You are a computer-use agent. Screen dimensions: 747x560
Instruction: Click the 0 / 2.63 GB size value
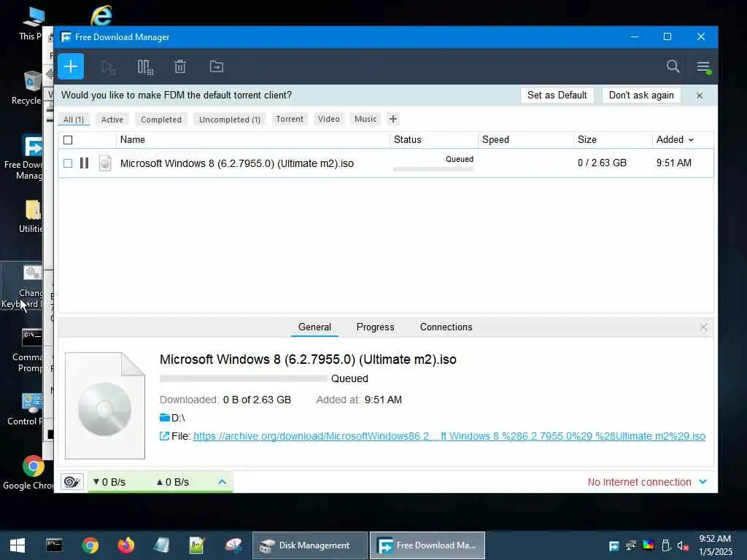602,163
